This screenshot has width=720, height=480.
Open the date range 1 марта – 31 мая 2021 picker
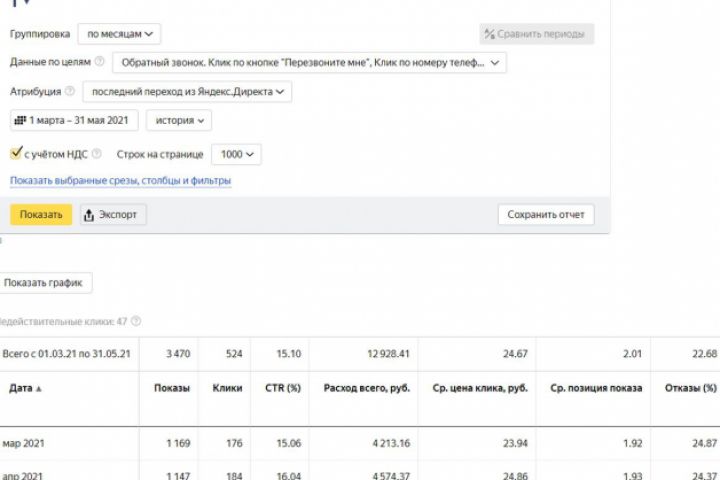[x=74, y=120]
